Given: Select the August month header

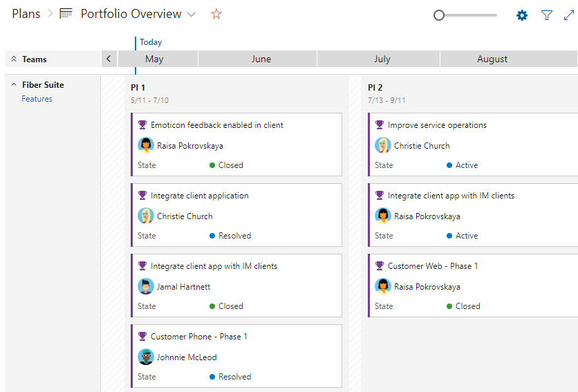Looking at the screenshot, I should tap(509, 59).
